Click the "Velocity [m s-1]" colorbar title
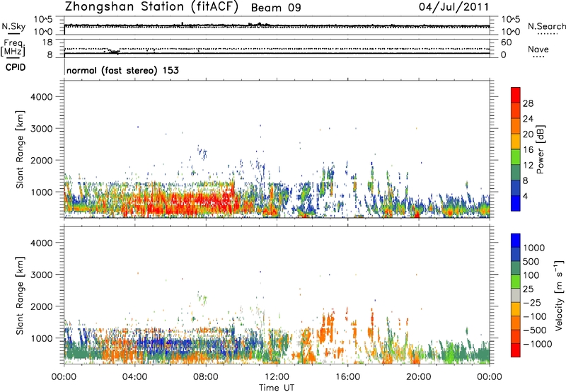The image size is (566, 392). (559, 295)
